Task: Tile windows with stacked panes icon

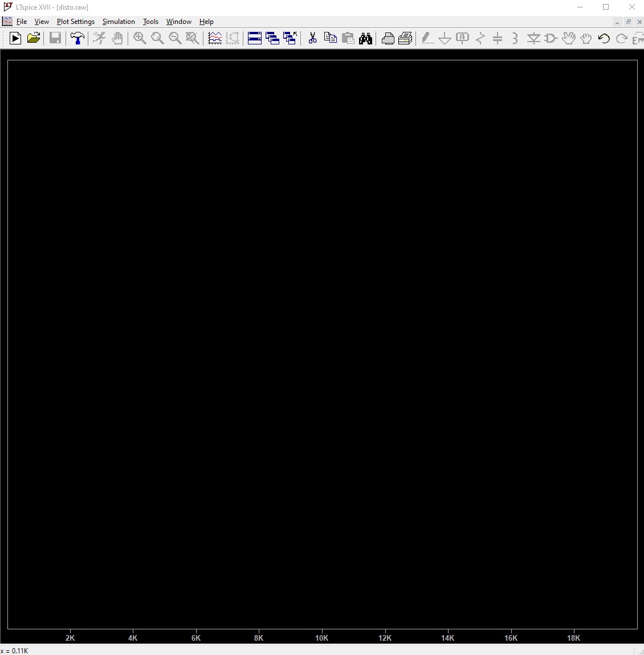Action: (255, 38)
